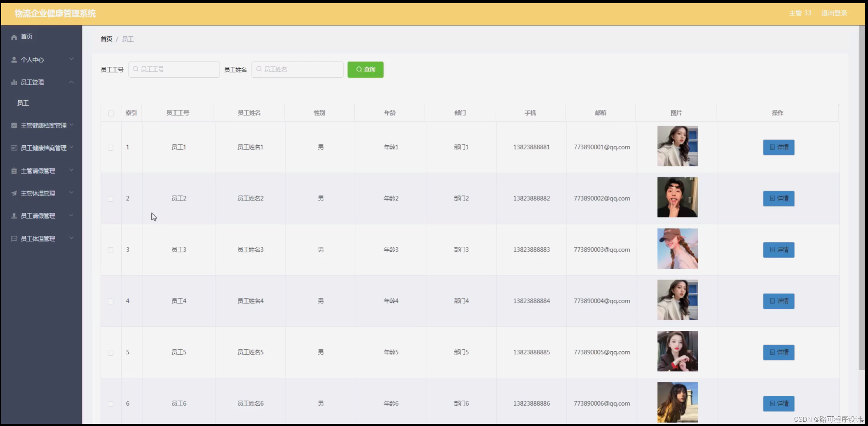The height and width of the screenshot is (426, 868).
Task: Click the clipboard icon beside 主管请假管理
Action: click(14, 171)
